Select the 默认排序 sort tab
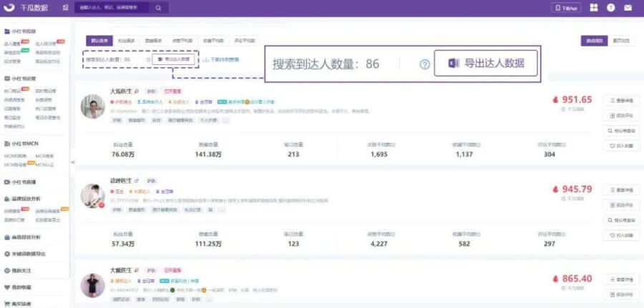This screenshot has height=308, width=644. (97, 41)
